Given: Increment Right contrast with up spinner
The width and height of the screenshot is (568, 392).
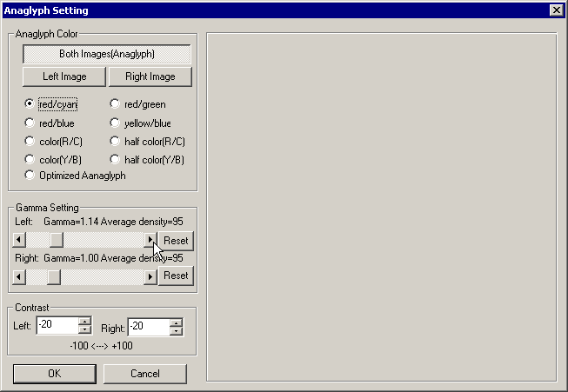Looking at the screenshot, I should point(176,323).
